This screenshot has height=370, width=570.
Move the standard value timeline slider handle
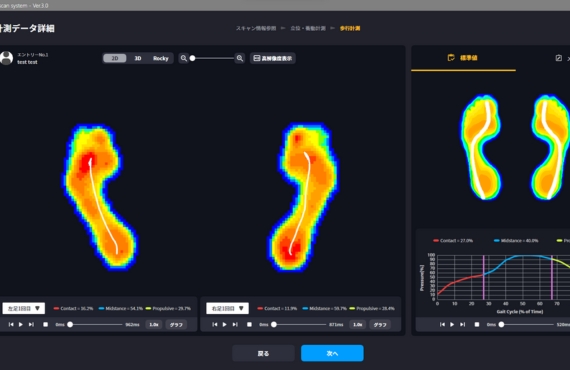(501, 324)
